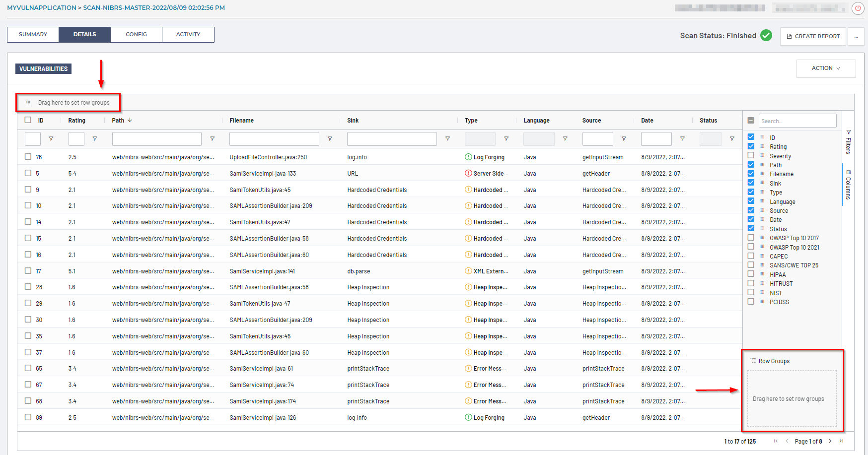Click the CREATE REPORT button
Screen dimensions: 868x455
pos(813,36)
